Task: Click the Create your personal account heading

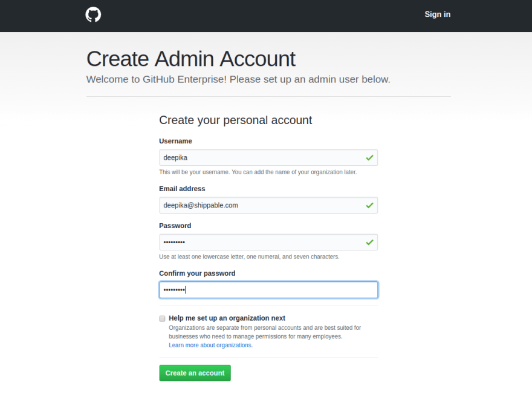Action: click(x=235, y=120)
